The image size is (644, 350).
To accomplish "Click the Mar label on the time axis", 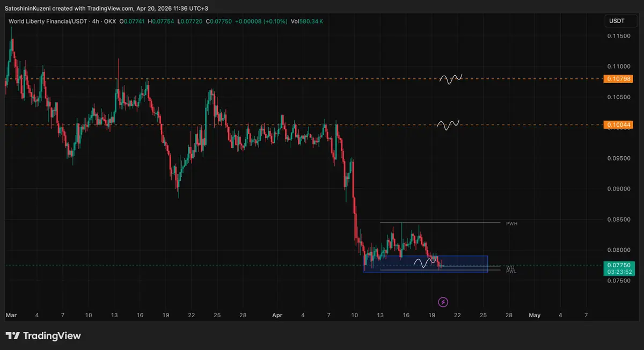I will click(x=11, y=315).
